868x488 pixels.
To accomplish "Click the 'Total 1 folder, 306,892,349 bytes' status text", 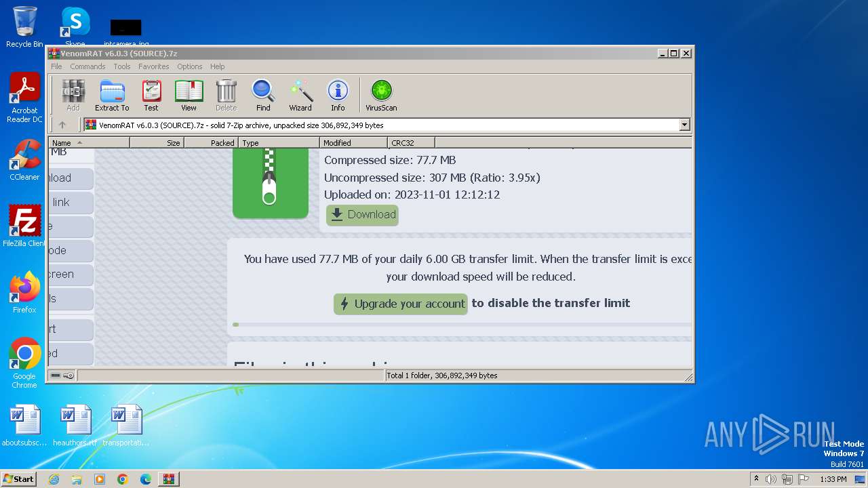I will click(x=442, y=375).
